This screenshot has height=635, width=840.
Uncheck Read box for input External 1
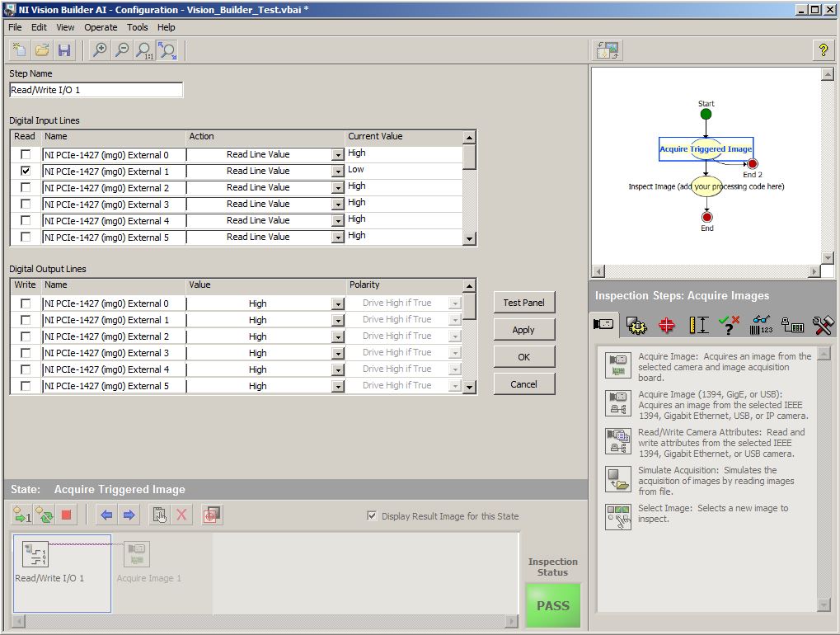tap(26, 171)
